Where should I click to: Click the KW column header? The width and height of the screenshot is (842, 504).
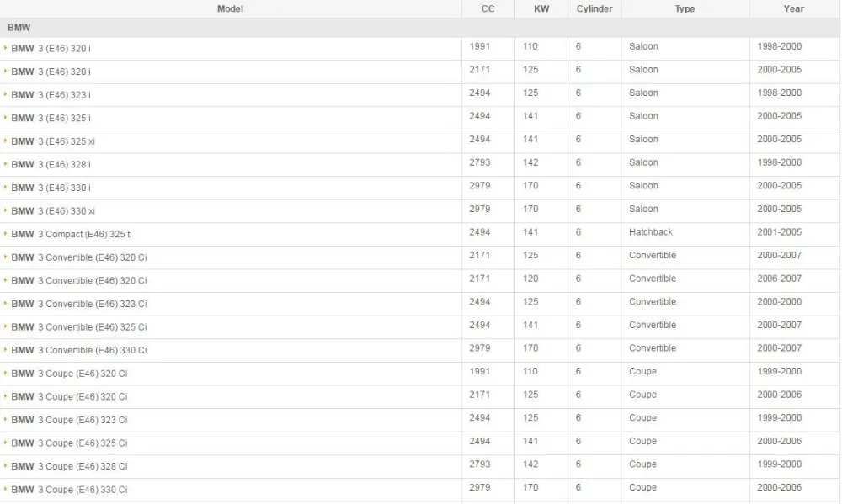(541, 8)
